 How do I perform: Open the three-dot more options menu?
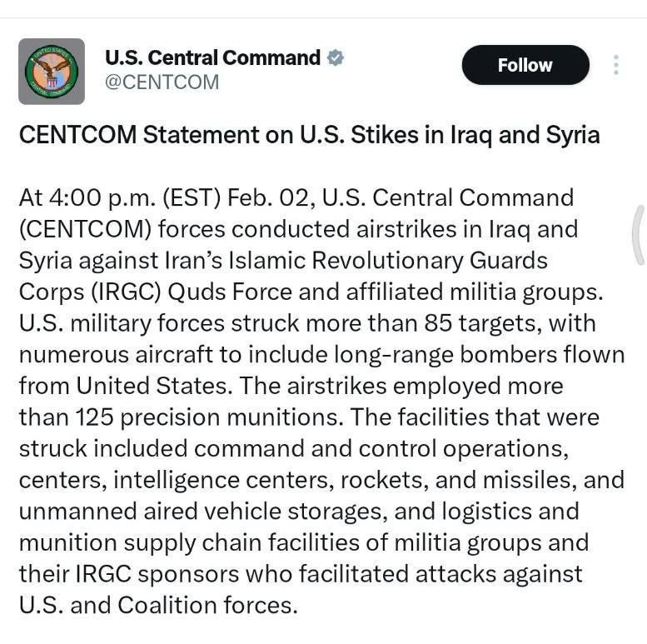[x=615, y=65]
